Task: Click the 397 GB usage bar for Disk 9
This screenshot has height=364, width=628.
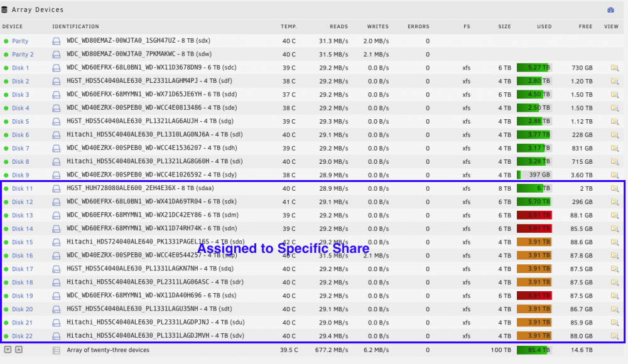Action: tap(534, 175)
